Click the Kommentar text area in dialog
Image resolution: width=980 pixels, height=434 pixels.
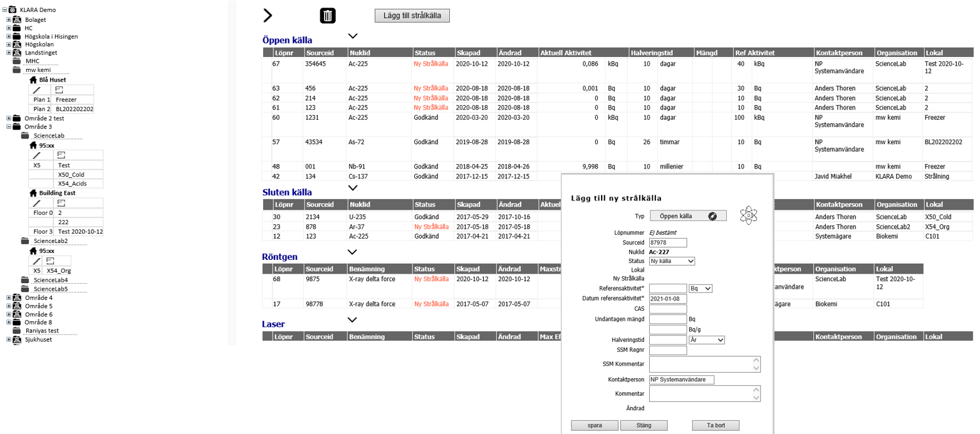point(705,393)
